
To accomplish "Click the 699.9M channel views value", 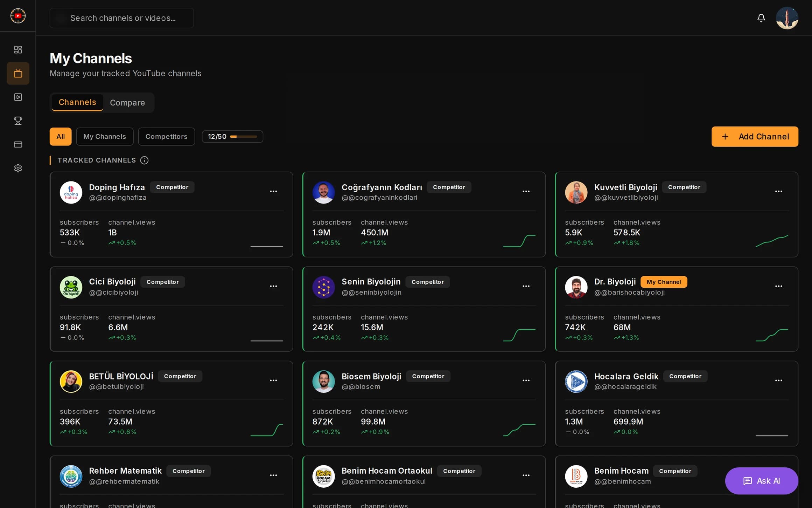I will pos(628,421).
